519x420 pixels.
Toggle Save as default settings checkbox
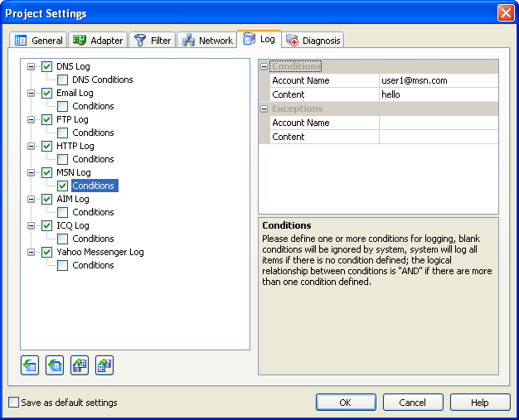13,403
